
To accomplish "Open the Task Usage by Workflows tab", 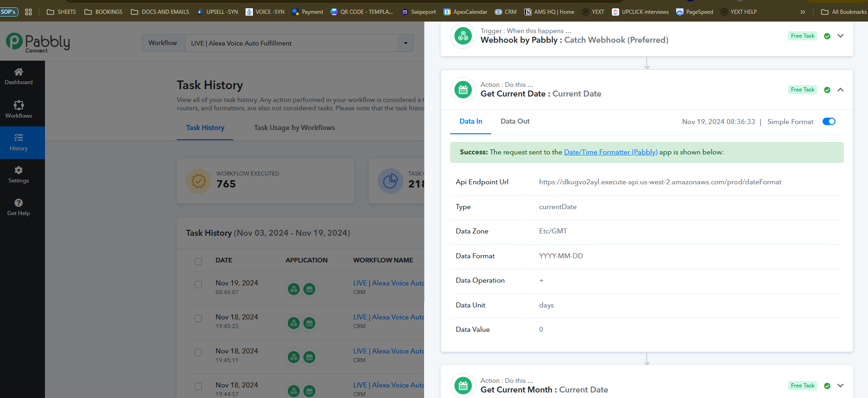I will (x=295, y=128).
